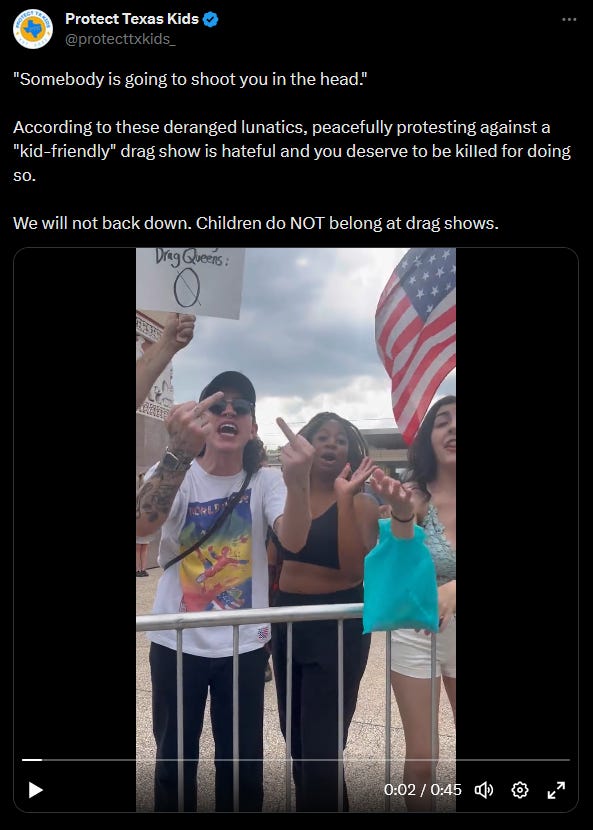This screenshot has width=593, height=830.
Task: Click the Protect Texas Kids display name
Action: (132, 19)
